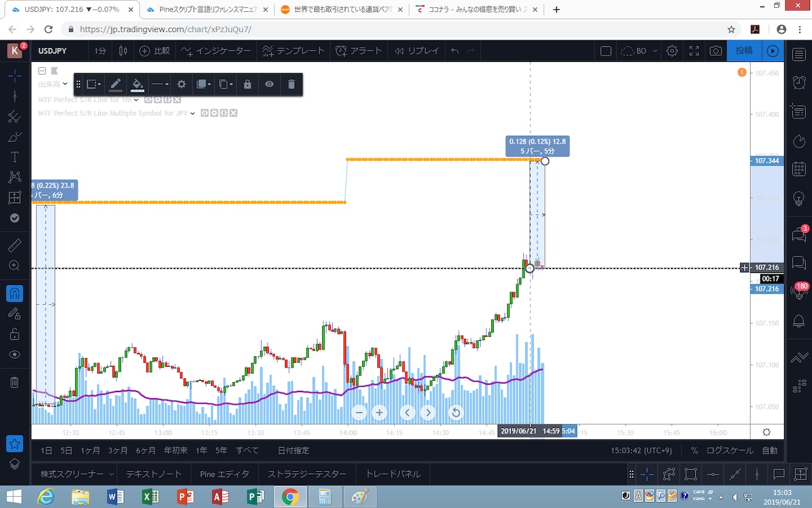
Task: Select the layout square icon
Action: point(606,51)
